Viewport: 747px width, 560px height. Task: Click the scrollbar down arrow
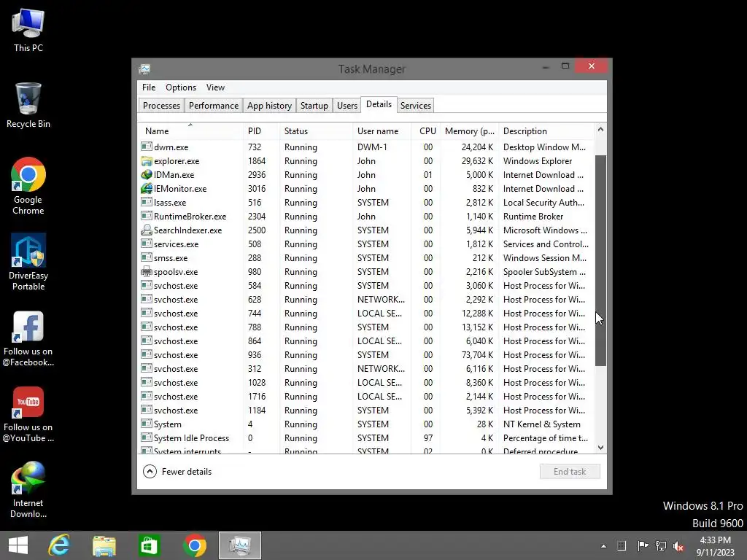click(601, 447)
